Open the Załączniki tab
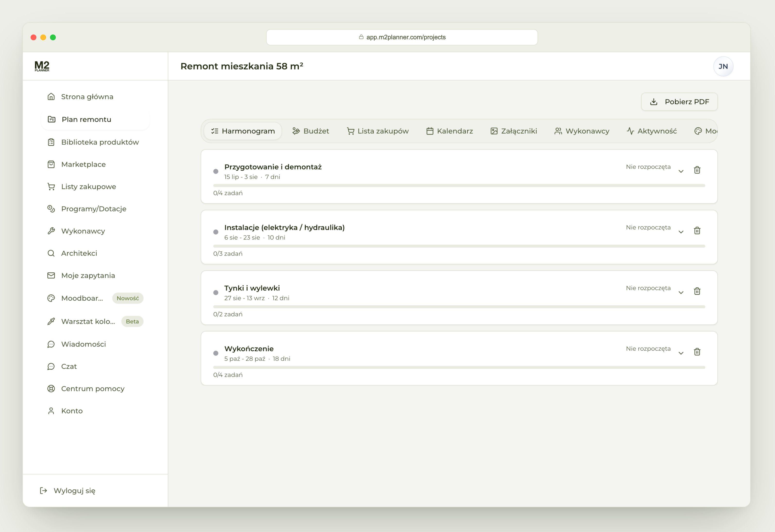Viewport: 775px width, 532px height. click(x=514, y=131)
